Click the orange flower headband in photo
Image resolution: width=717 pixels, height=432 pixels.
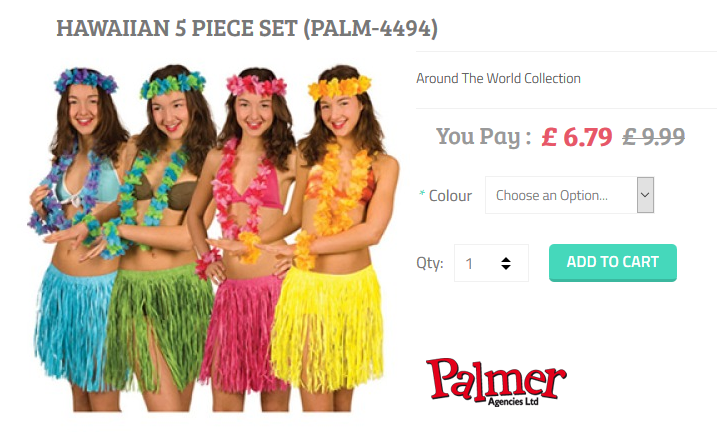(339, 87)
